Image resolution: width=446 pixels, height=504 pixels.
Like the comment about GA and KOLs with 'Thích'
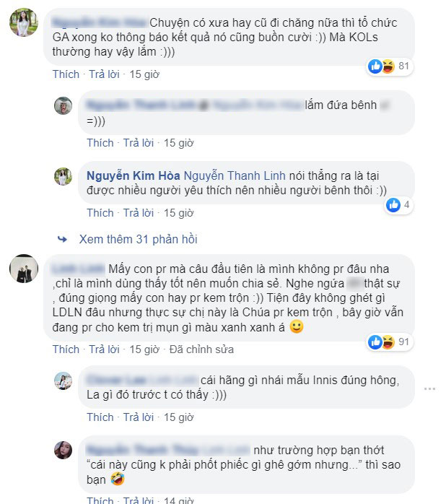click(66, 74)
